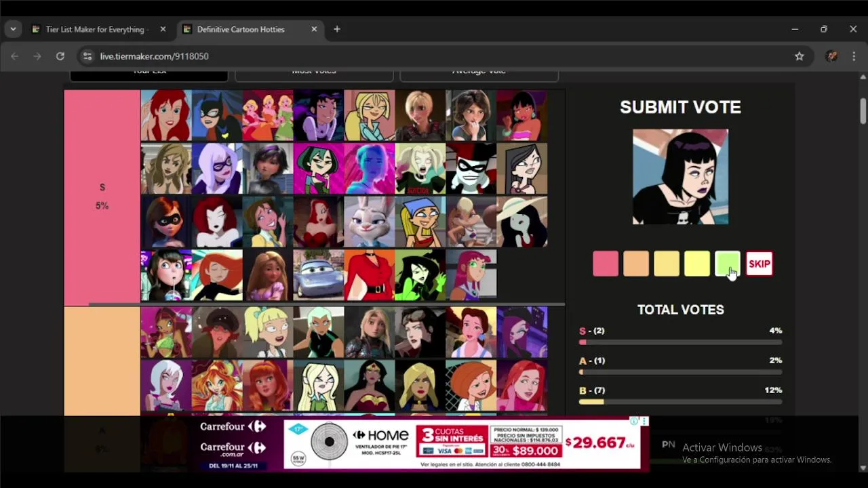868x488 pixels.
Task: Click the S vote progress bar
Action: click(680, 342)
